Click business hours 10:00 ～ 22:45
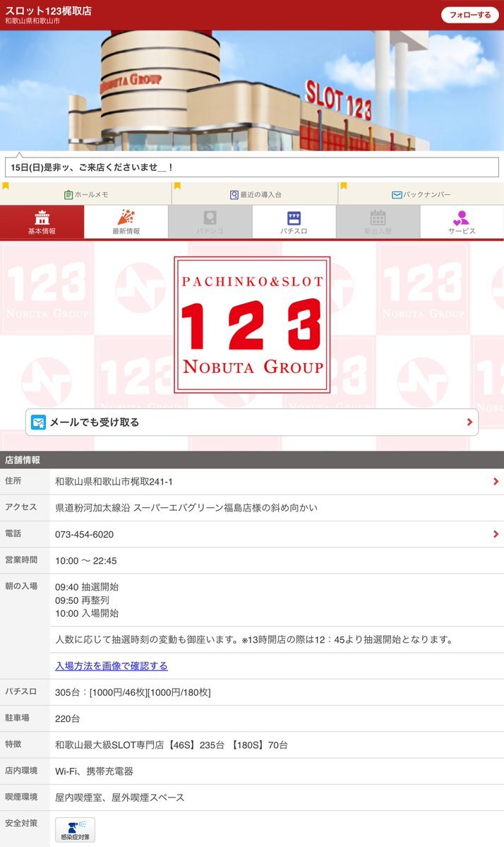Screen dimensions: 504x847 (x=86, y=561)
